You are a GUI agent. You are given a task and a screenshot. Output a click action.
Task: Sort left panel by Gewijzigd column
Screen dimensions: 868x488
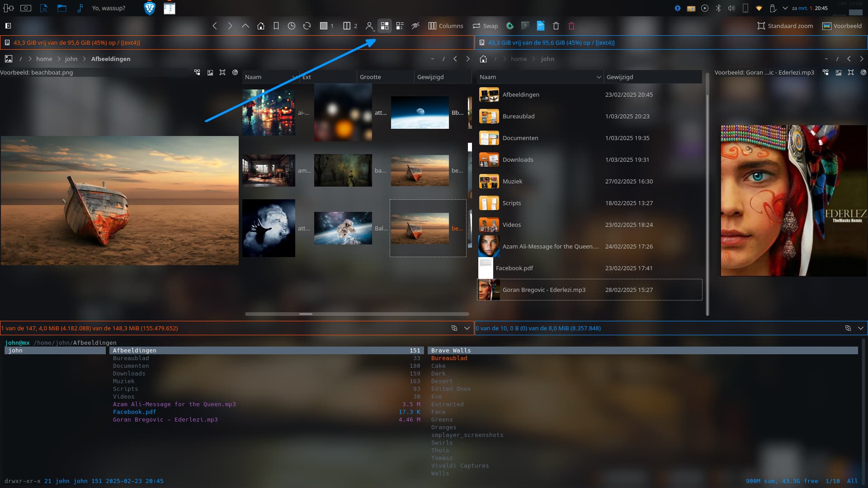coord(443,77)
